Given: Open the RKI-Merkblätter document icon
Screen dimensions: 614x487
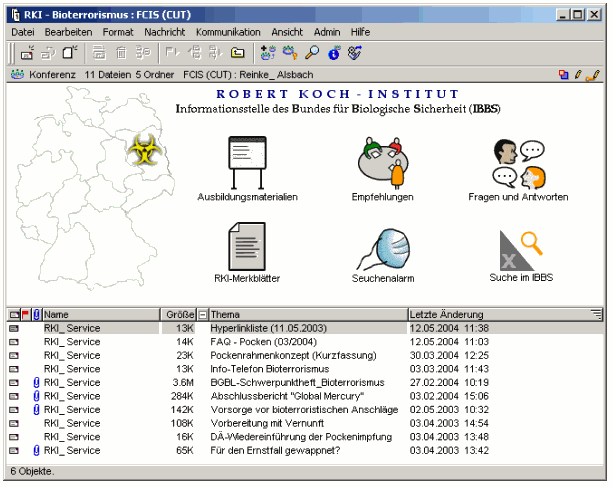Looking at the screenshot, I should 247,246.
